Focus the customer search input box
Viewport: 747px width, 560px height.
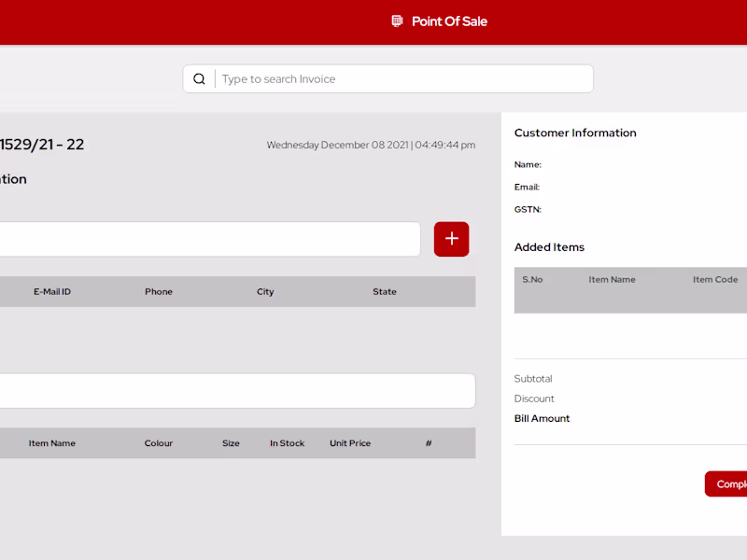(x=210, y=239)
